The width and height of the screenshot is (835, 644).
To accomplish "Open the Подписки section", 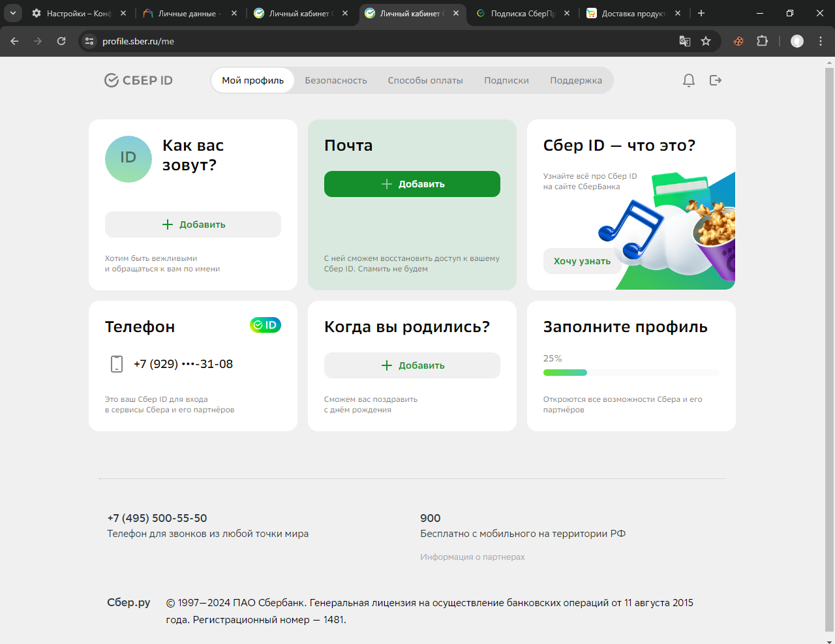I will pyautogui.click(x=506, y=80).
